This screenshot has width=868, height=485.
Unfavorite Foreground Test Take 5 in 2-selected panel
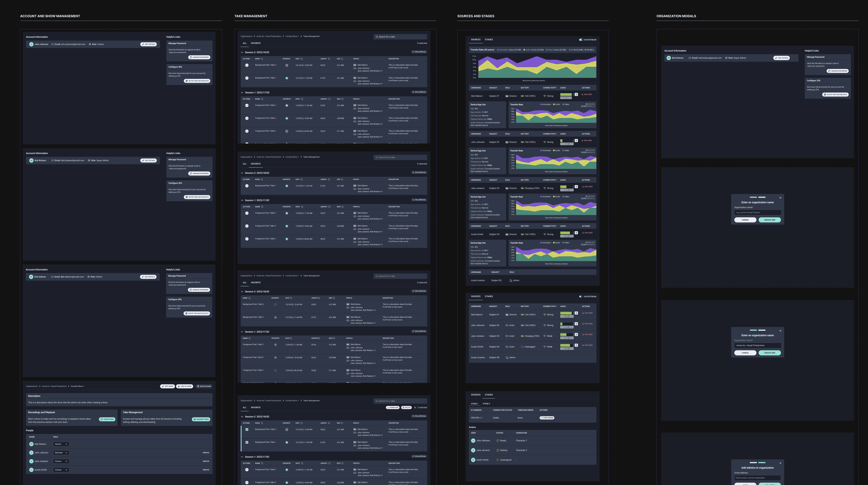pyautogui.click(x=287, y=470)
